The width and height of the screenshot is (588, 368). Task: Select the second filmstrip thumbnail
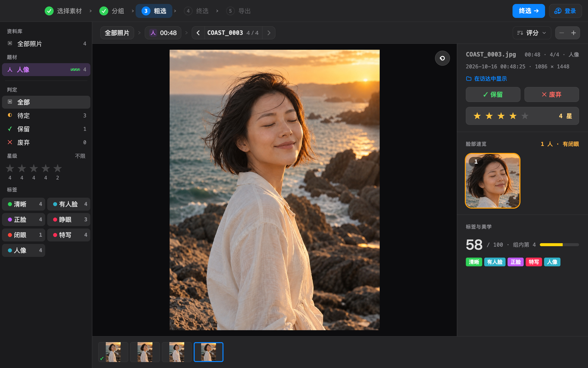click(x=145, y=352)
